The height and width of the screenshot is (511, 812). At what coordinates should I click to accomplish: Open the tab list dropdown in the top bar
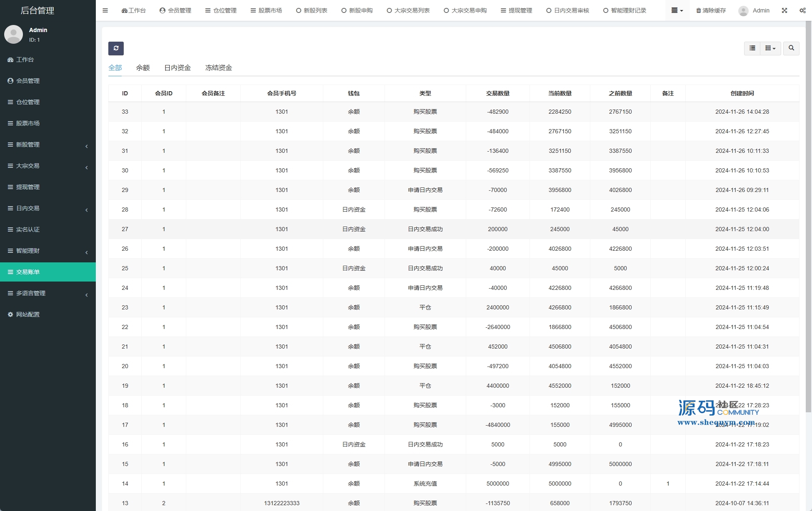[x=677, y=10]
